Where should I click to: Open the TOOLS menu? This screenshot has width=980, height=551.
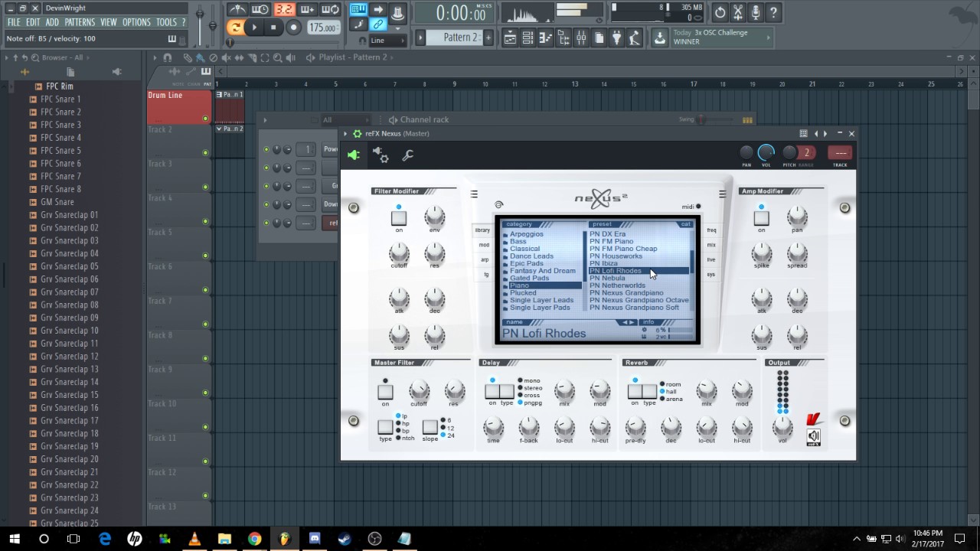166,22
